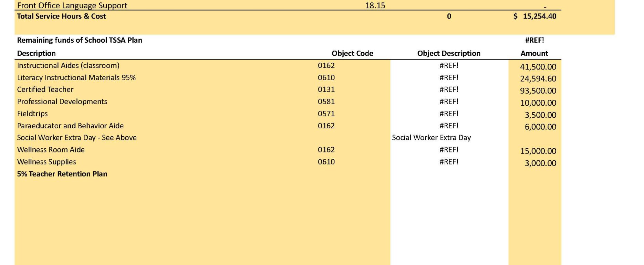
Task: Click 'Remaining funds of School TSSA Plan'
Action: coord(80,40)
